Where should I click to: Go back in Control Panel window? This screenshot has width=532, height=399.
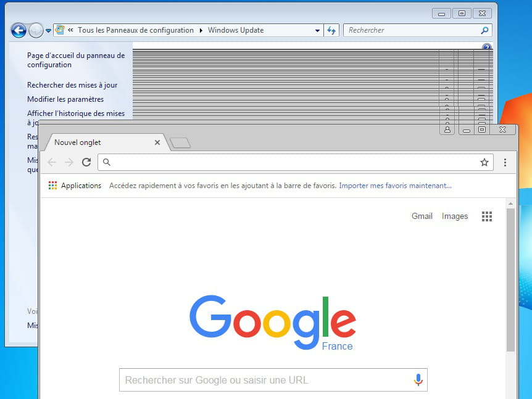tap(19, 30)
